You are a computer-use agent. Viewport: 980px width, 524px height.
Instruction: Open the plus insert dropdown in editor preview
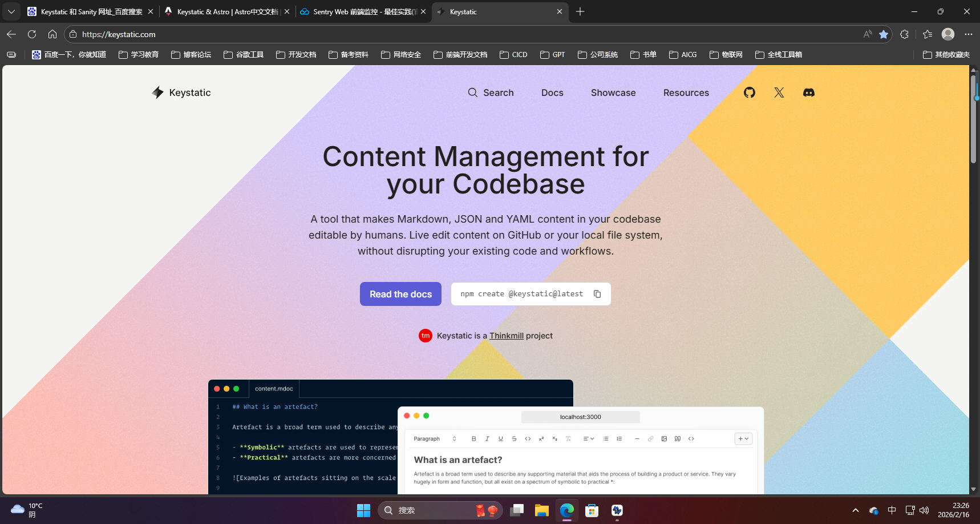(743, 439)
